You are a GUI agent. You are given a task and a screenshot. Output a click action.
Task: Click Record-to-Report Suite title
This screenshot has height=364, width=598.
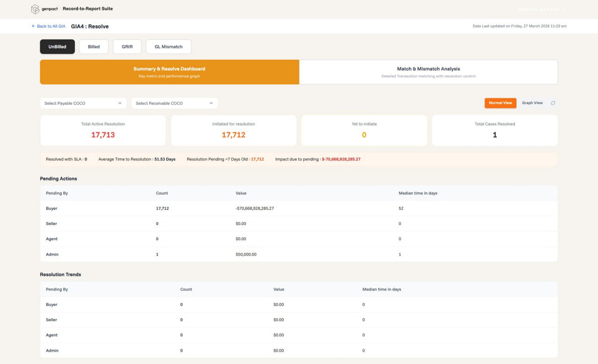(88, 9)
